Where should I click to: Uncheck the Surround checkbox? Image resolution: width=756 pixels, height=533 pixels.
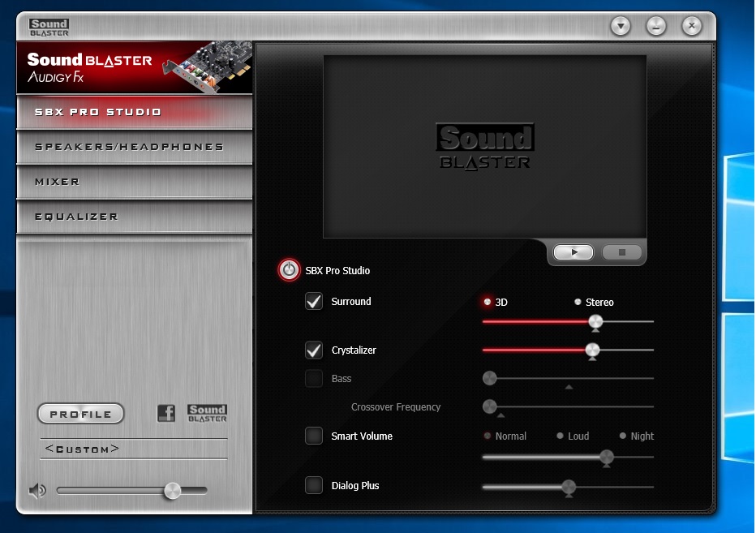tap(314, 301)
